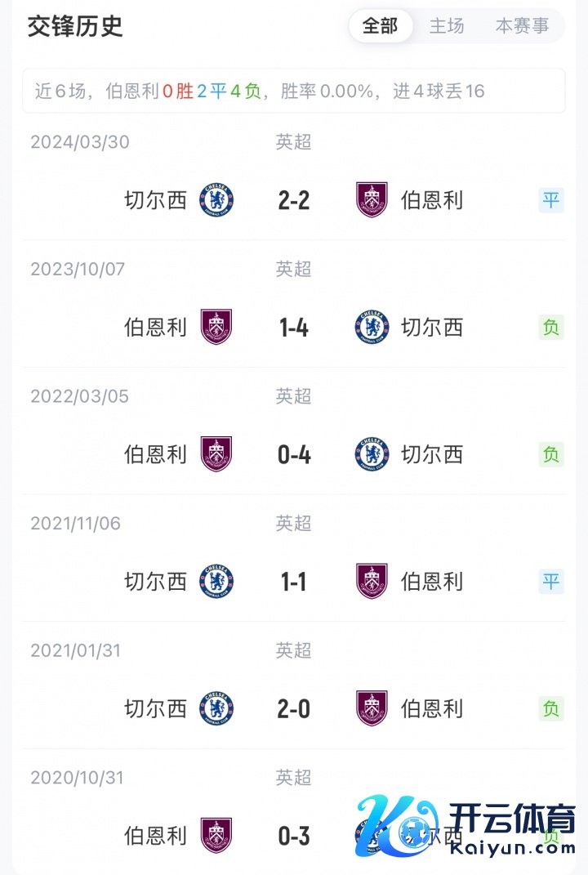The width and height of the screenshot is (588, 875).
Task: Click the 平 result badge for 2024/03/30
Action: 551,200
